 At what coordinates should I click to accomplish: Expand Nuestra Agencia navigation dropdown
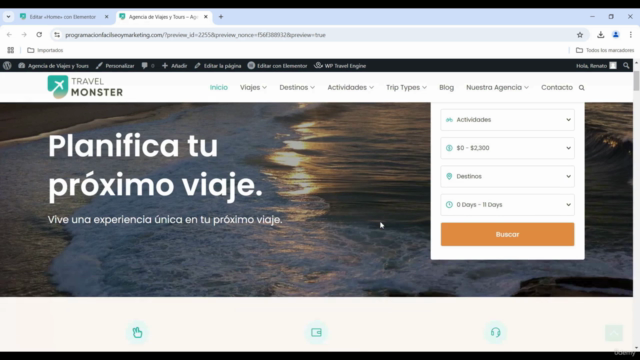[x=498, y=87]
